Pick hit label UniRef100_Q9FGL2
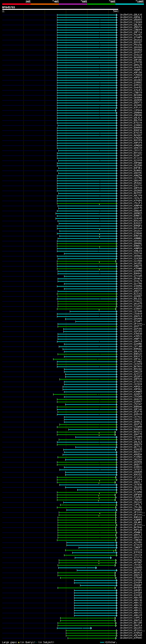This screenshot has width=146, height=644. (131, 359)
